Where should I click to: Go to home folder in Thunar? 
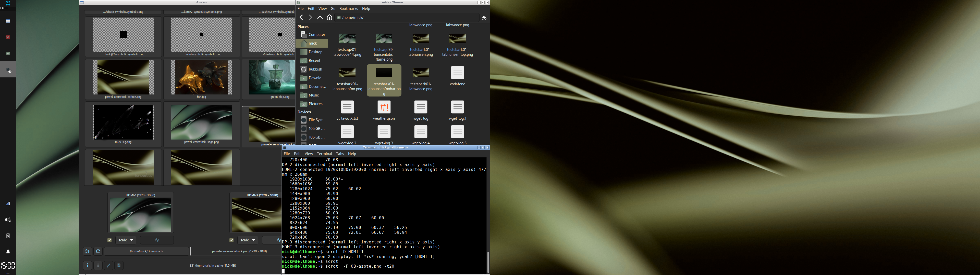tap(329, 18)
